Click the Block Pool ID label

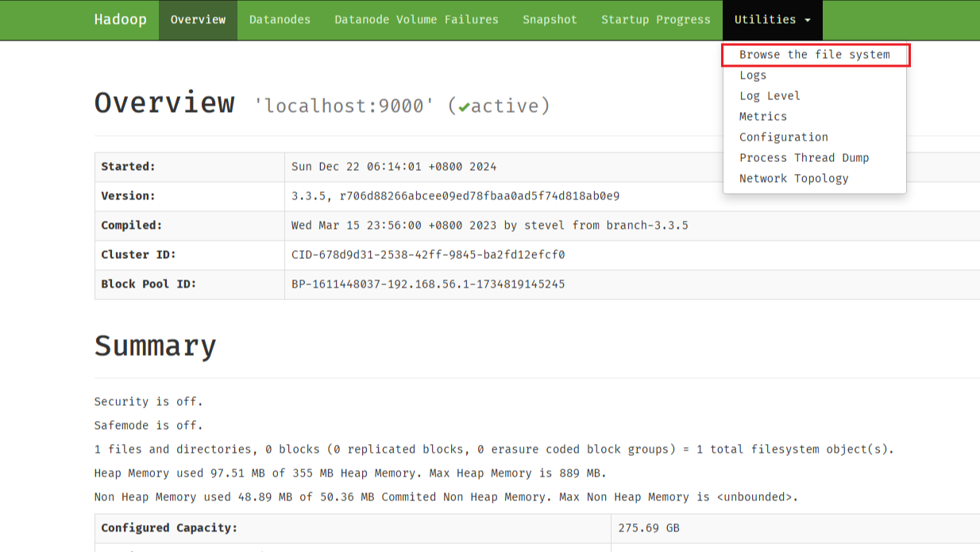pos(149,284)
